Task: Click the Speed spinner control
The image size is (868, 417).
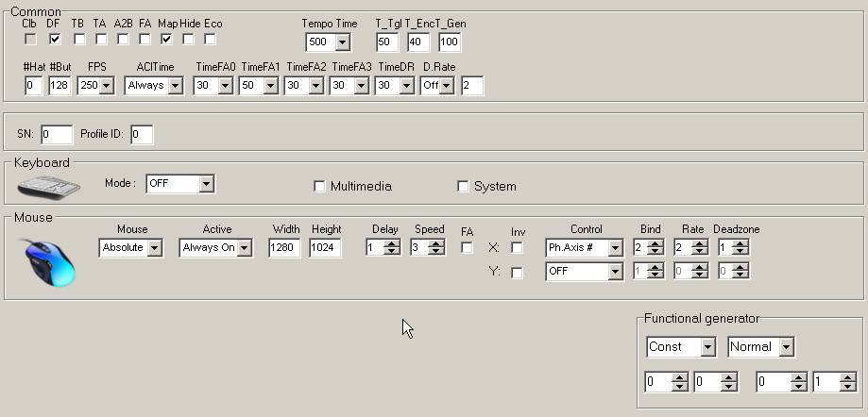Action: click(429, 248)
